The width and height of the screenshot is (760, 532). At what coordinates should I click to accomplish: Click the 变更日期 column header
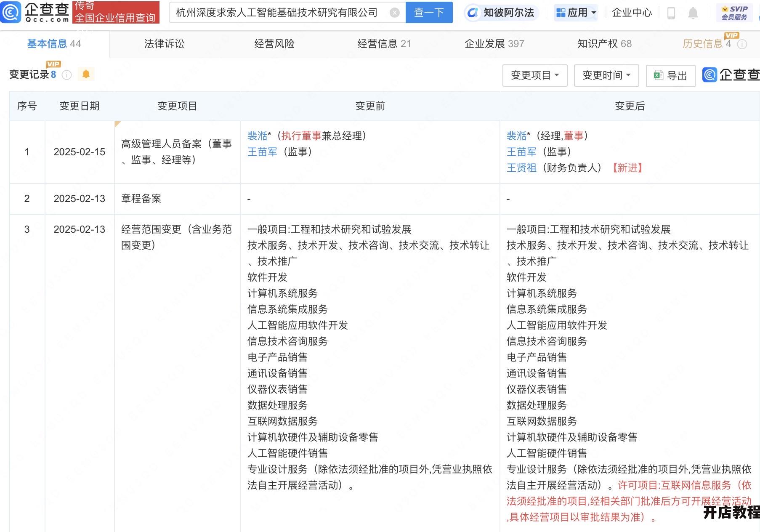tap(80, 106)
